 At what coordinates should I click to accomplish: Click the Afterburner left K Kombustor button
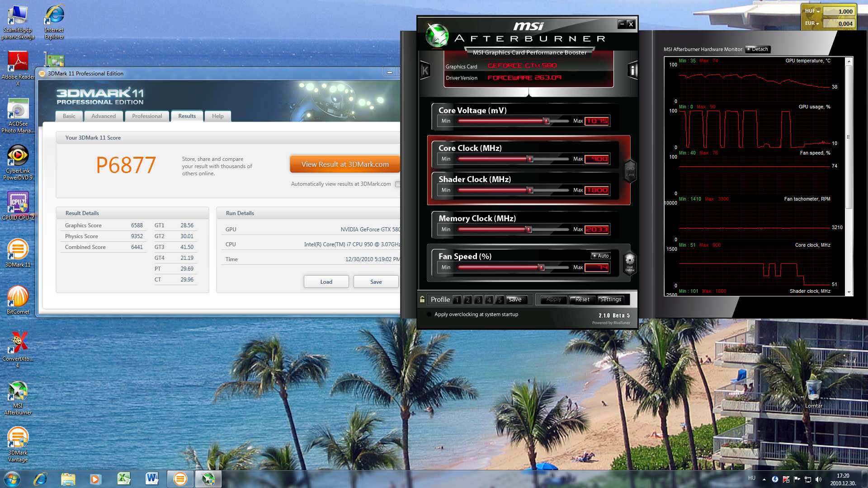pyautogui.click(x=425, y=70)
